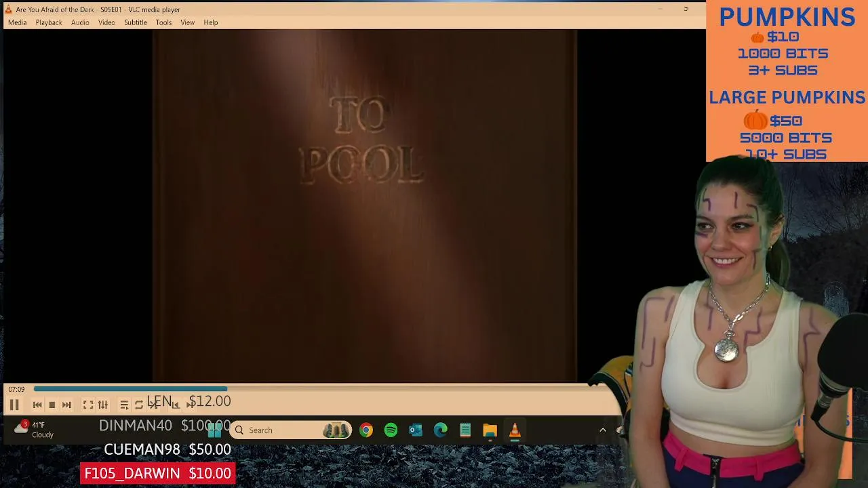Open the Tools menu
Screen dimensions: 868x488
coord(163,22)
